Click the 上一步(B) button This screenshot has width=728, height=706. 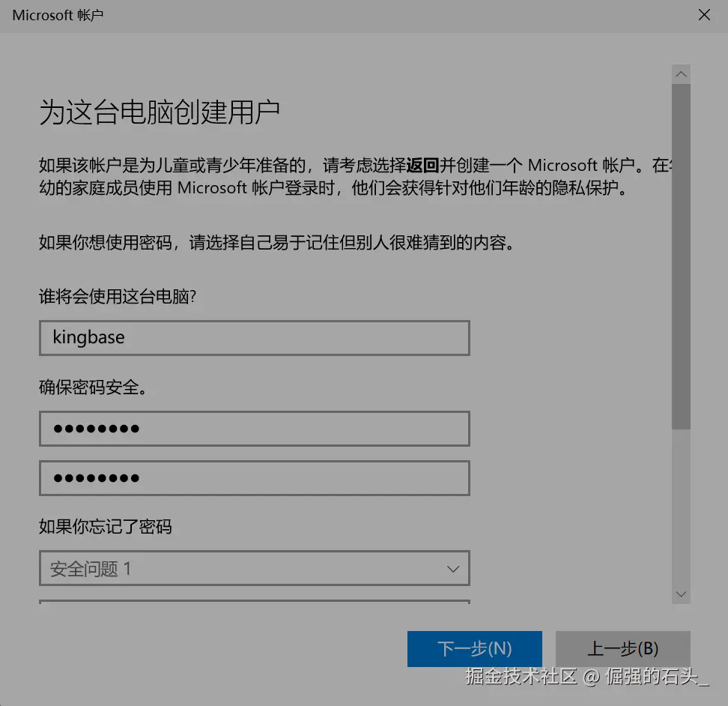pyautogui.click(x=622, y=648)
